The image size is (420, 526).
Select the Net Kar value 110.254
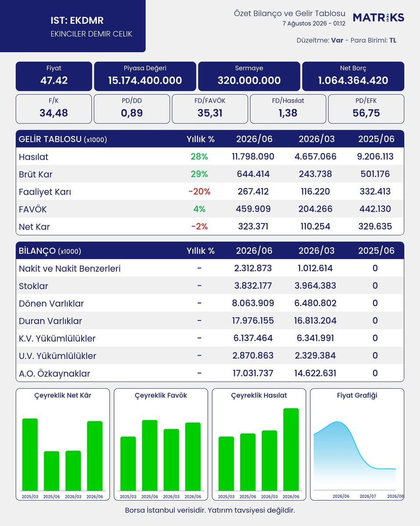(x=317, y=227)
